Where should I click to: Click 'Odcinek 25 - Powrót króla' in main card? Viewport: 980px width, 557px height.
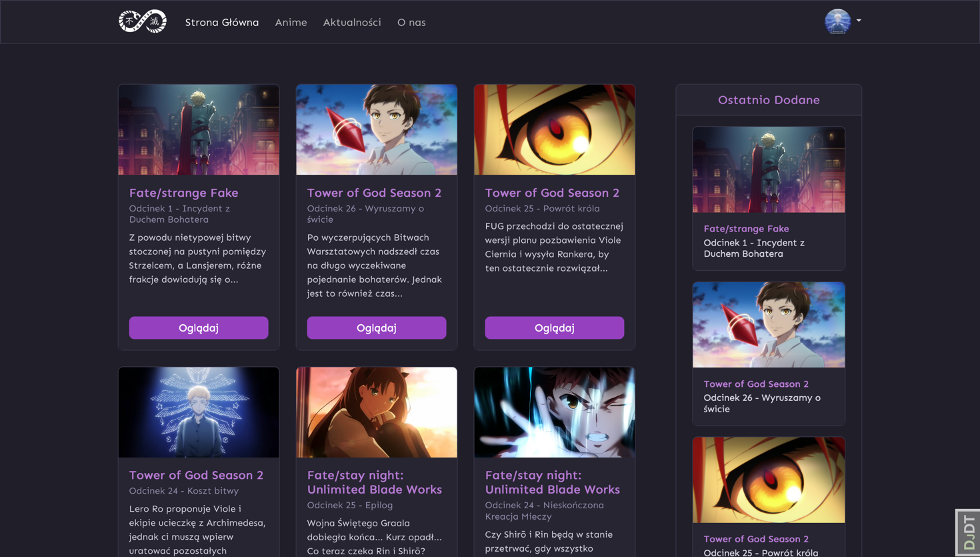click(542, 209)
